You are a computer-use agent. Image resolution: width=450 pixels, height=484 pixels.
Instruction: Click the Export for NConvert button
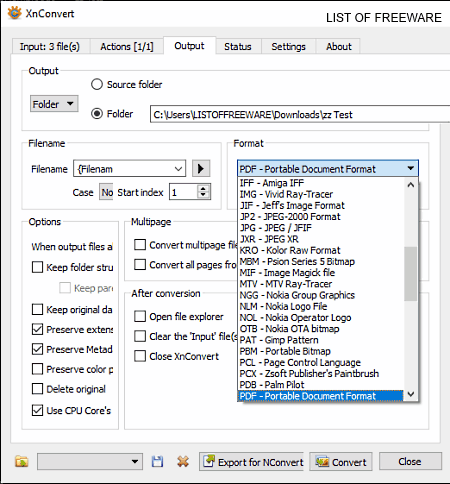coord(252,462)
